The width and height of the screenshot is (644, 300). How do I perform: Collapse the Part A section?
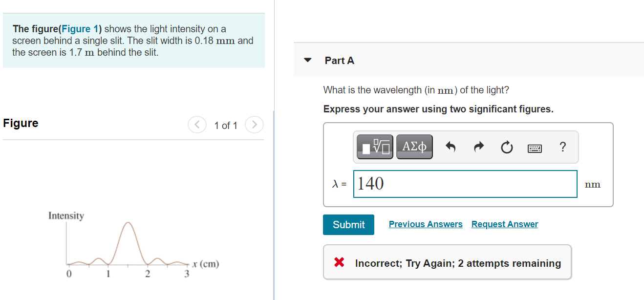307,60
